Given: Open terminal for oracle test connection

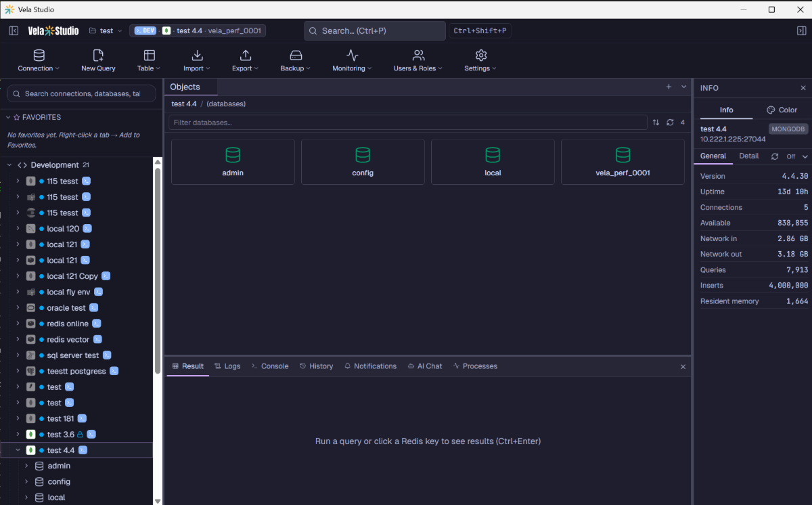Looking at the screenshot, I should (94, 308).
